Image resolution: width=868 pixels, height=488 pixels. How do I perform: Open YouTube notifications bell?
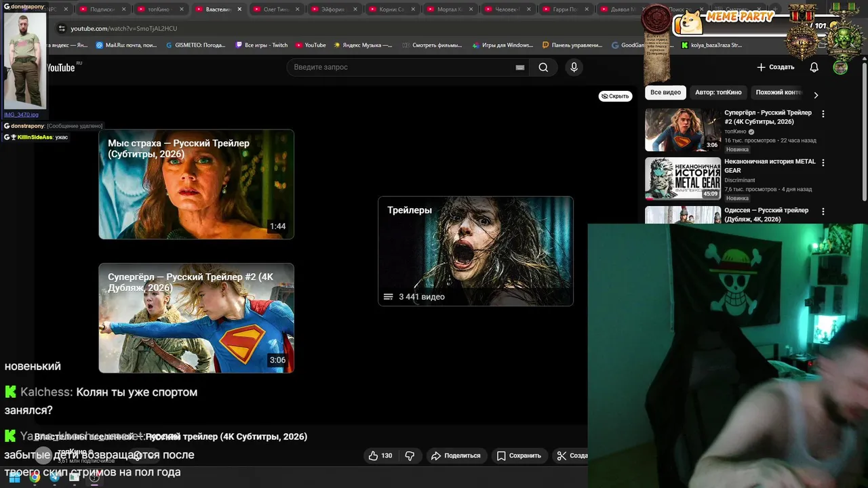pos(814,67)
